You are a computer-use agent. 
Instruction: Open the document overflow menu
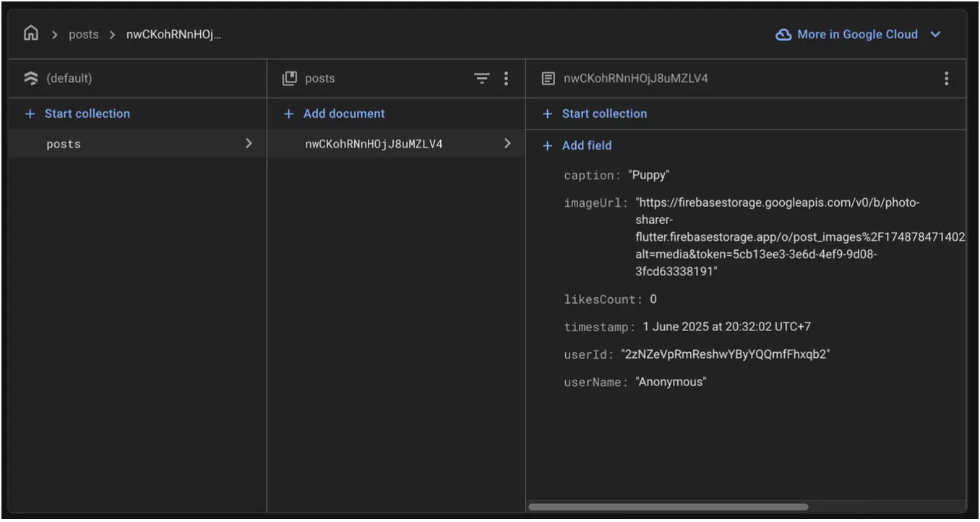pyautogui.click(x=947, y=78)
